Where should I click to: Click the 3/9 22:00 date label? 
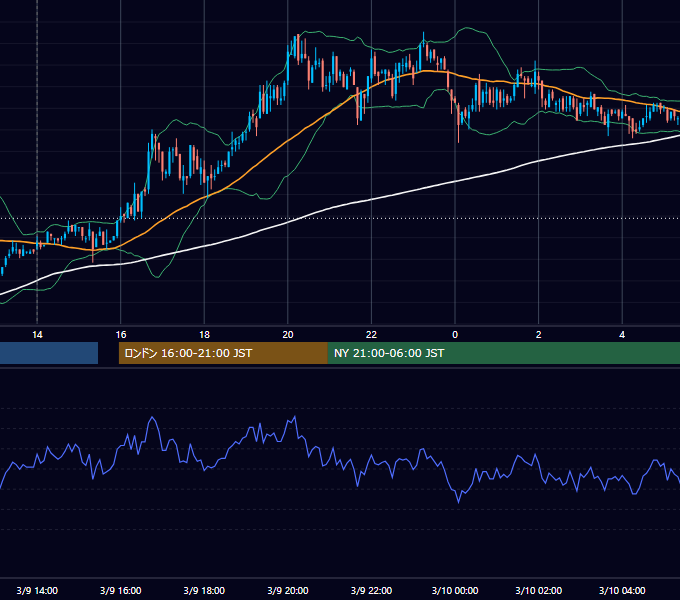pos(371,590)
